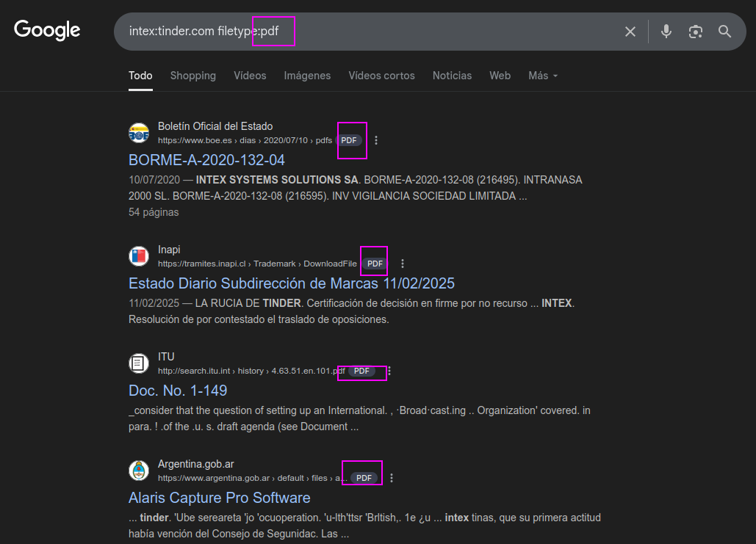Switch to the Noticias tab
The width and height of the screenshot is (756, 544).
click(x=452, y=76)
